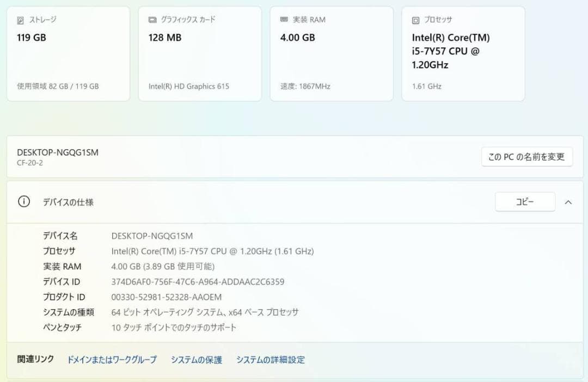Open the 119 GB storage card
Viewport: 588px width, 382px height.
pyautogui.click(x=68, y=54)
